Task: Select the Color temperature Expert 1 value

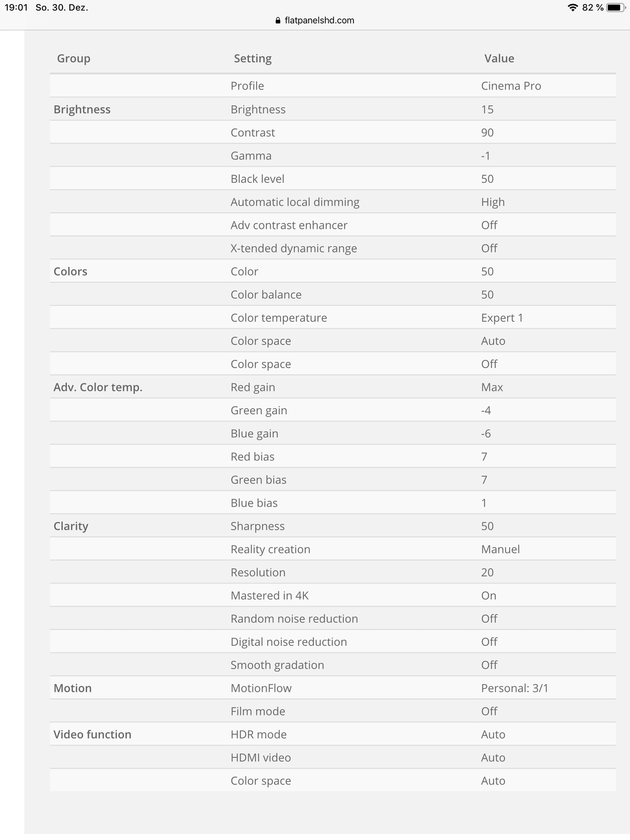Action: point(502,318)
